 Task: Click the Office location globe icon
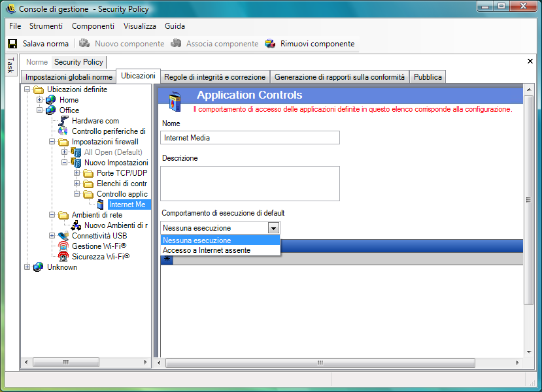[x=51, y=110]
